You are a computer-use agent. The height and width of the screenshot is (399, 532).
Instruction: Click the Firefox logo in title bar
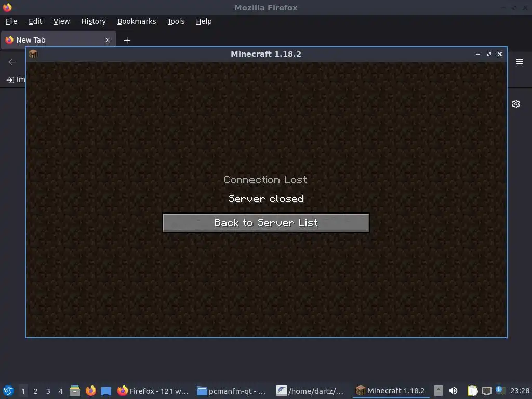click(7, 7)
